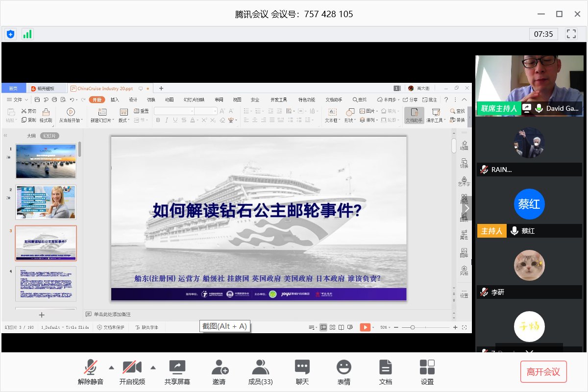Open 版式 layout dropdown

pos(124,116)
